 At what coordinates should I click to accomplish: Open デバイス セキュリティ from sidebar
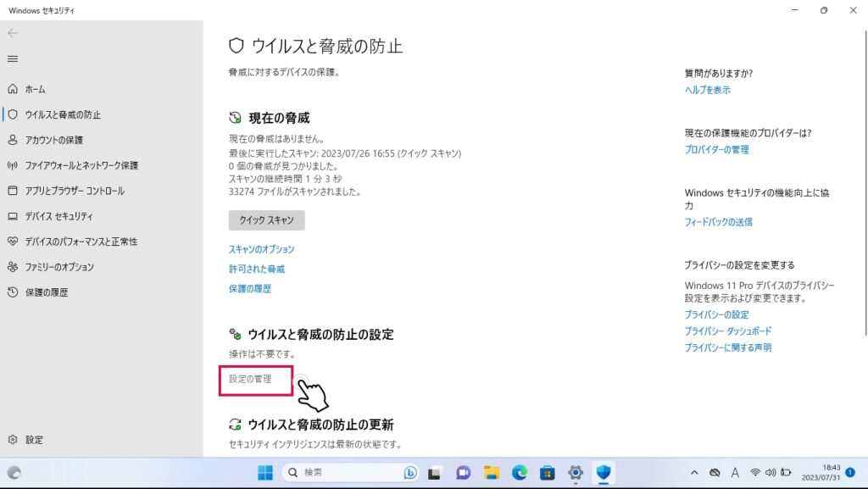[x=58, y=216]
